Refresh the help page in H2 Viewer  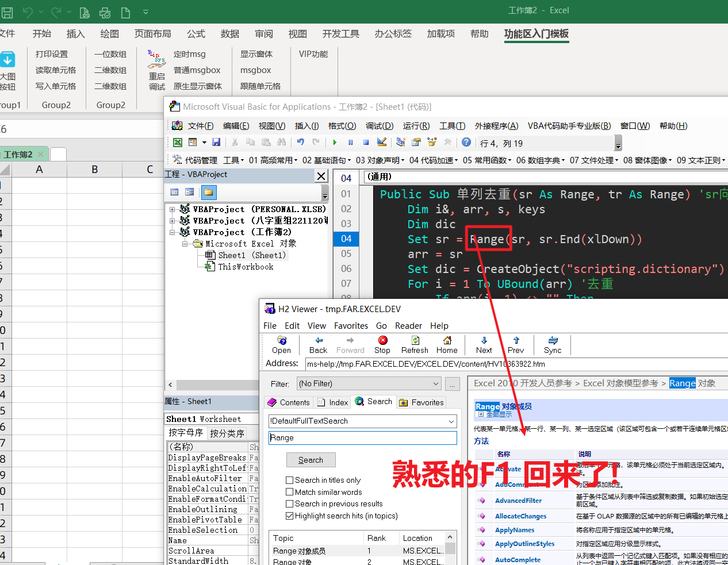coord(414,344)
